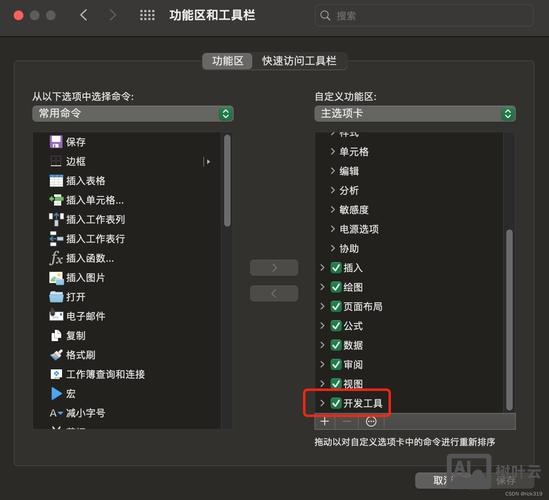The width and height of the screenshot is (549, 500).
Task: Toggle the Review (审阅) checkbox
Action: 336,364
